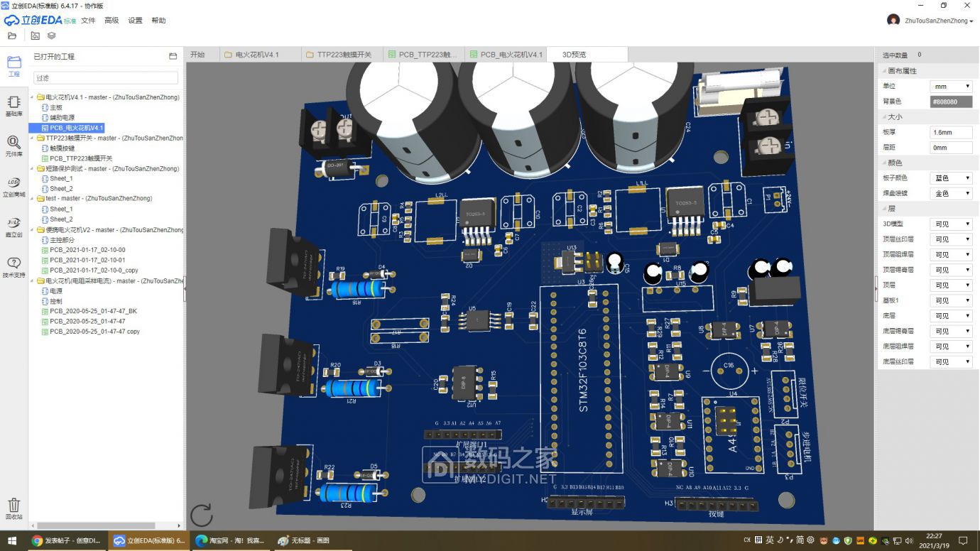Open the 设置 menu
This screenshot has width=980, height=551.
[x=135, y=21]
